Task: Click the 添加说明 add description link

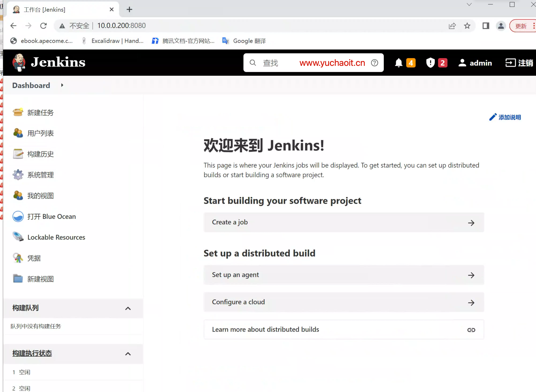Action: tap(505, 117)
